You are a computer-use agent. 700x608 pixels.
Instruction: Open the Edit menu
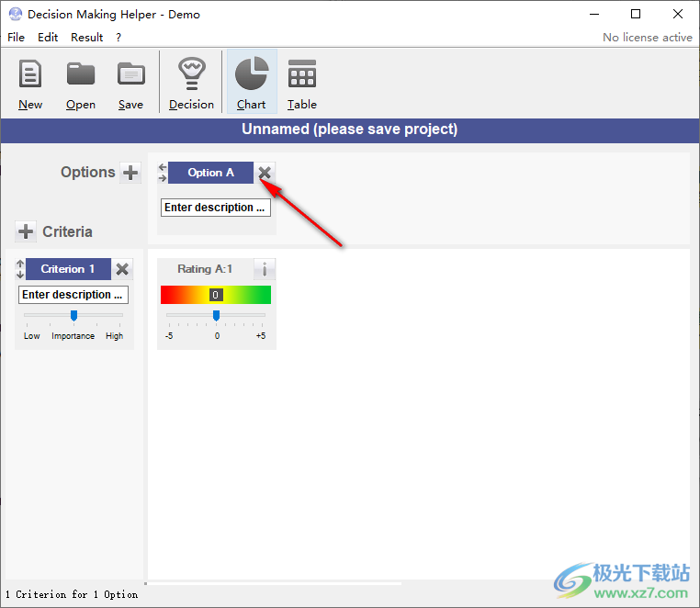point(48,38)
